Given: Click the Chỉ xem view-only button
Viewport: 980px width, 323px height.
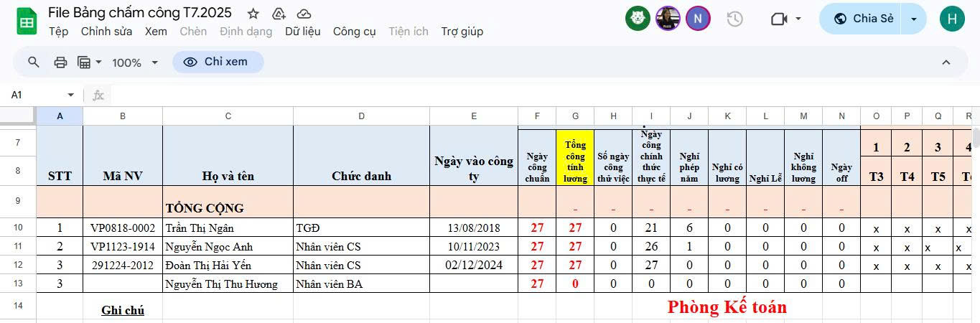Looking at the screenshot, I should [218, 62].
